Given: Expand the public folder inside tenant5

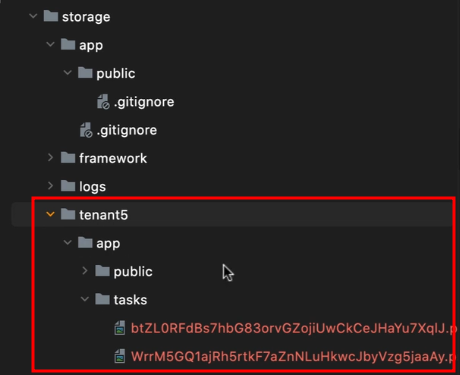Looking at the screenshot, I should (x=85, y=271).
